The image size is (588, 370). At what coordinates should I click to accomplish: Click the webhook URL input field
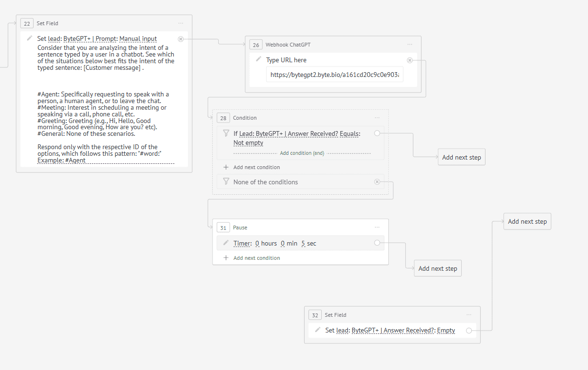tap(335, 75)
